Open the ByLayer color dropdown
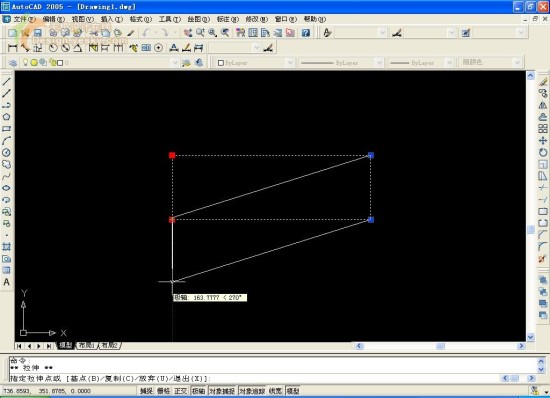The width and height of the screenshot is (550, 398). (254, 63)
